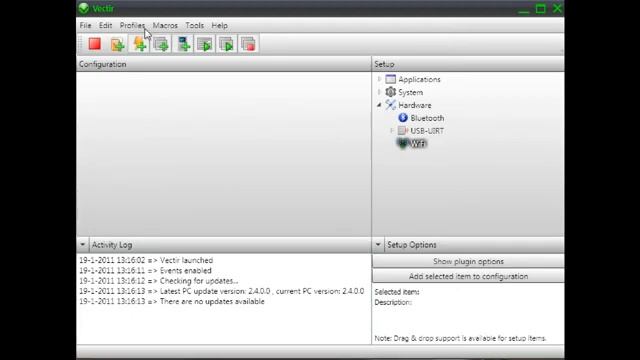Close the Vectir window
The width and height of the screenshot is (640, 360).
click(x=557, y=9)
